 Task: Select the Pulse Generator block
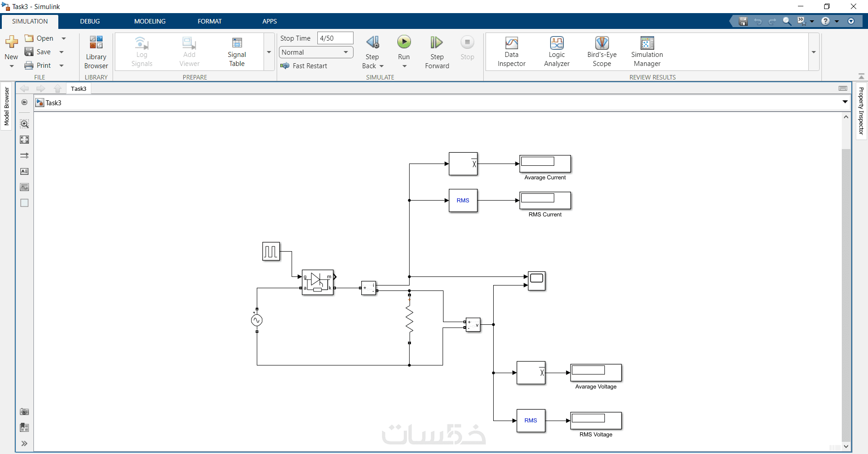click(x=271, y=251)
